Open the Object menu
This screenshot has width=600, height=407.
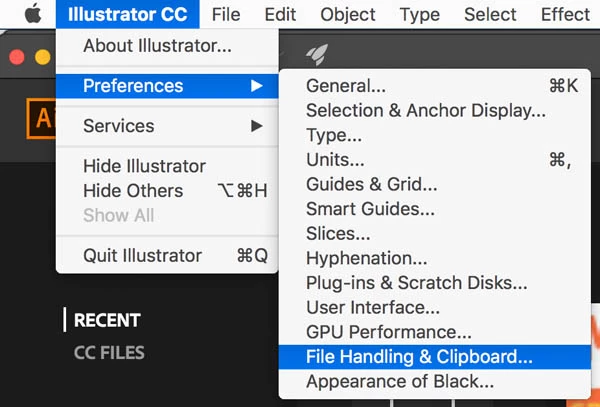[348, 14]
